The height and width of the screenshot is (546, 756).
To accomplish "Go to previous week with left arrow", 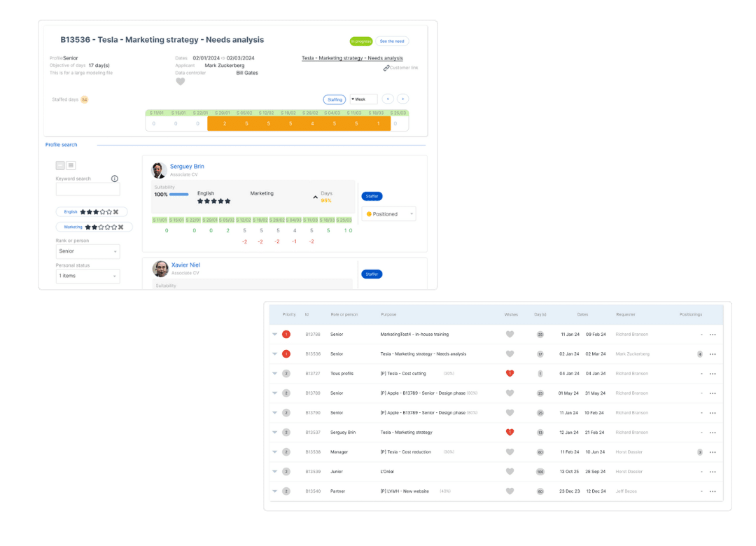I will 387,99.
